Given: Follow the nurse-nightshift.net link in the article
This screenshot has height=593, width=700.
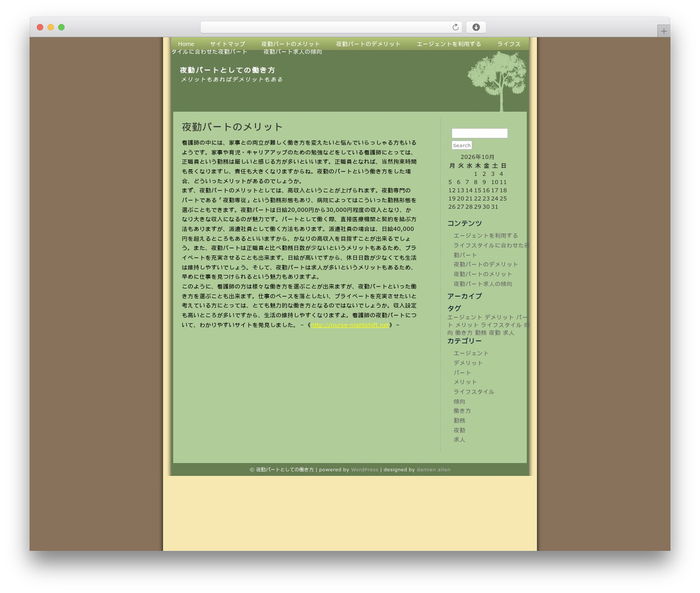Looking at the screenshot, I should coord(350,325).
